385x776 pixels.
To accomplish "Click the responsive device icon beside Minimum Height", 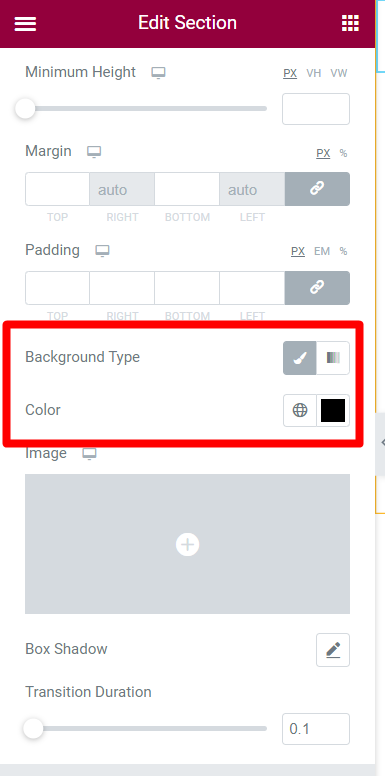I will pos(158,73).
